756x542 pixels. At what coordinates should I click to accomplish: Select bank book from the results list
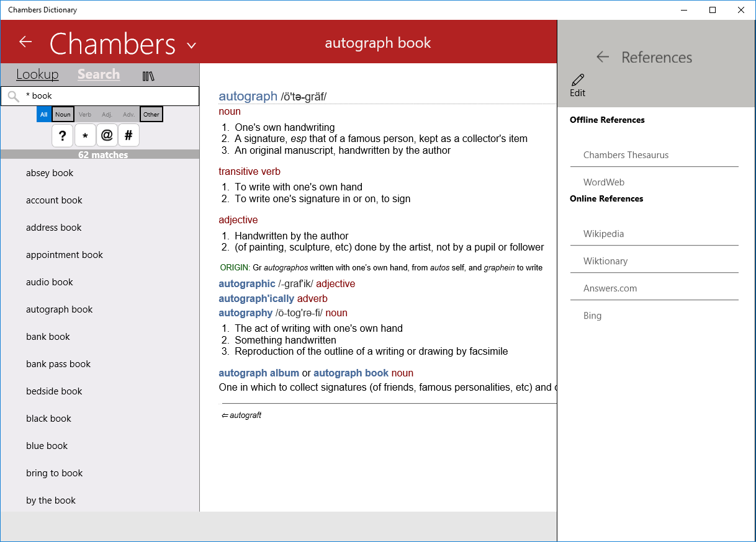(48, 336)
